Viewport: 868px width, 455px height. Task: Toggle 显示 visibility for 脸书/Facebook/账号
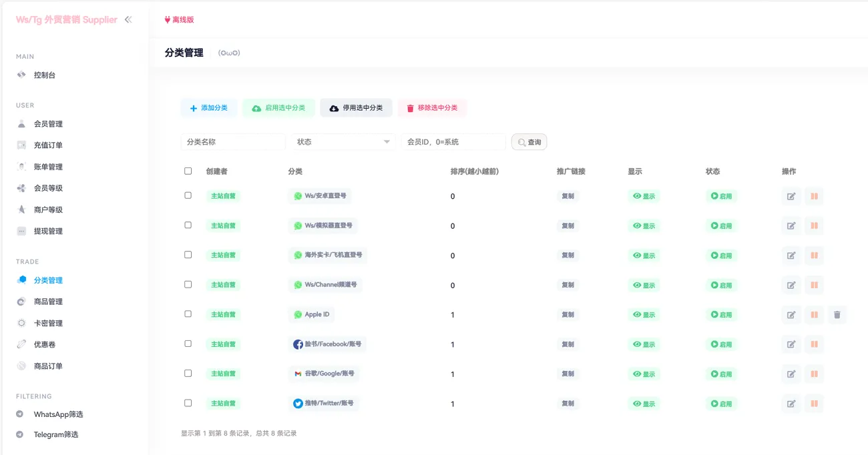click(x=643, y=344)
